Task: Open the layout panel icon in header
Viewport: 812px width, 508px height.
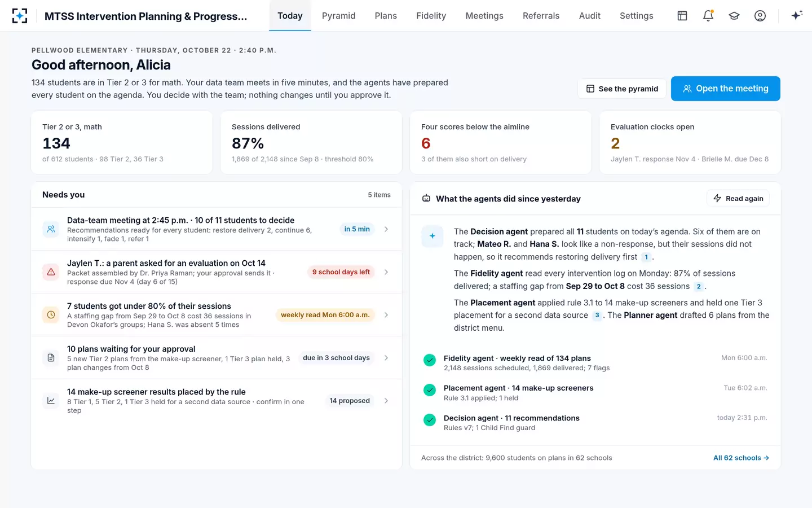Action: 682,16
